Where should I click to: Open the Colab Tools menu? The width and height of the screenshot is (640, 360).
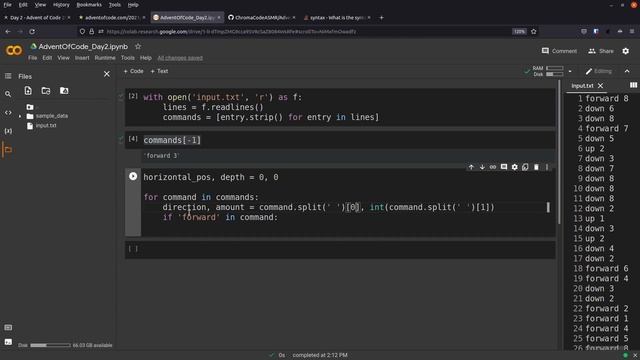point(128,58)
